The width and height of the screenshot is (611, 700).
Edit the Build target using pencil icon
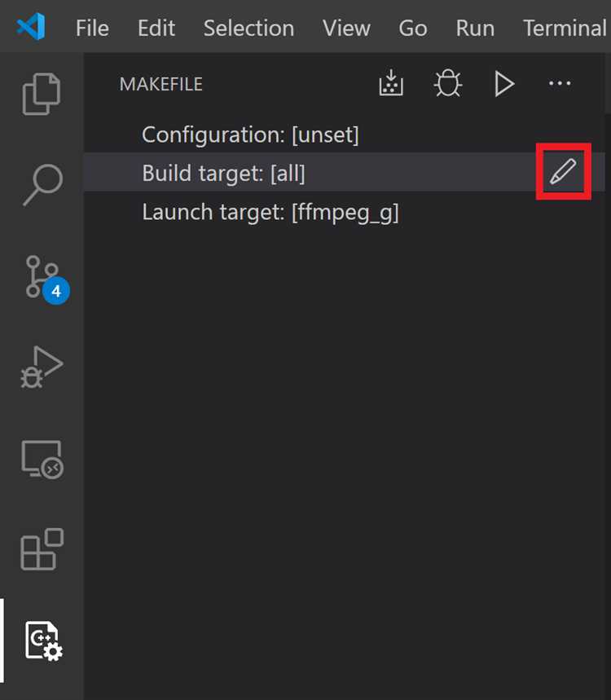[x=564, y=171]
